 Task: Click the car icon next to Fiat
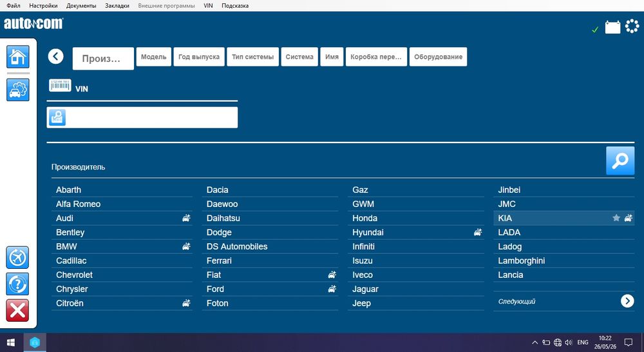[x=332, y=275]
